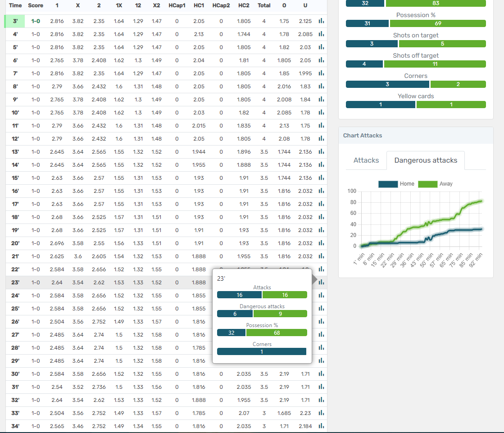Select the Dangerous attacks chart tab
The width and height of the screenshot is (504, 433).
coord(426,160)
